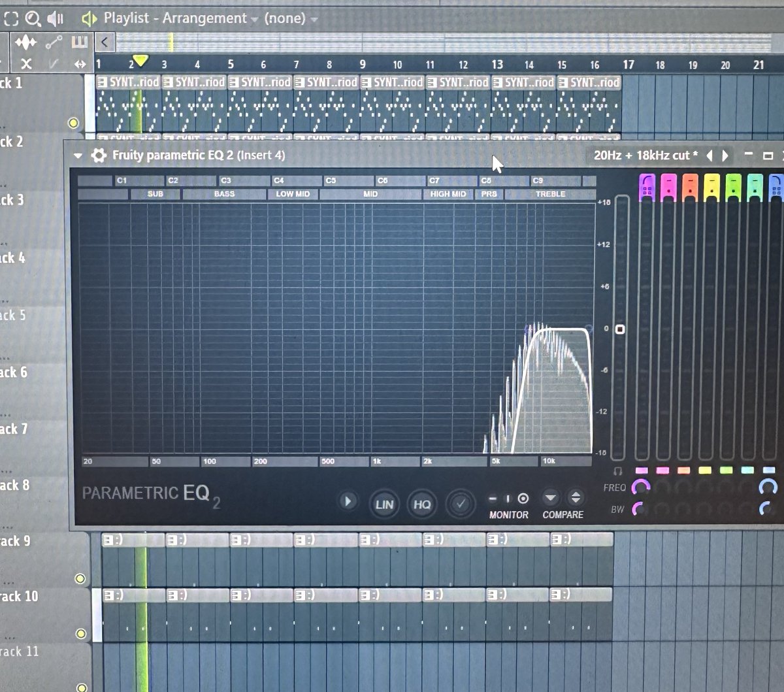Toggle the mute dot on Track 1
Viewport: 784px width, 692px height.
point(73,123)
